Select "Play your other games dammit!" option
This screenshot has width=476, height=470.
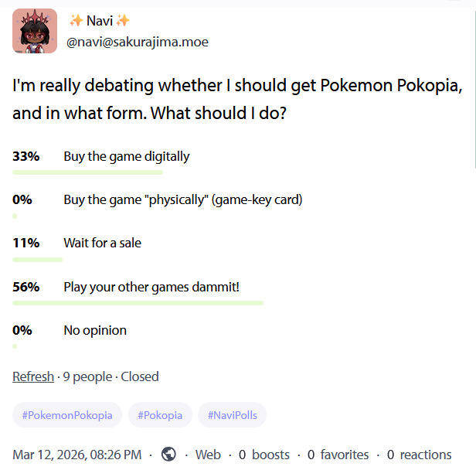click(x=151, y=287)
